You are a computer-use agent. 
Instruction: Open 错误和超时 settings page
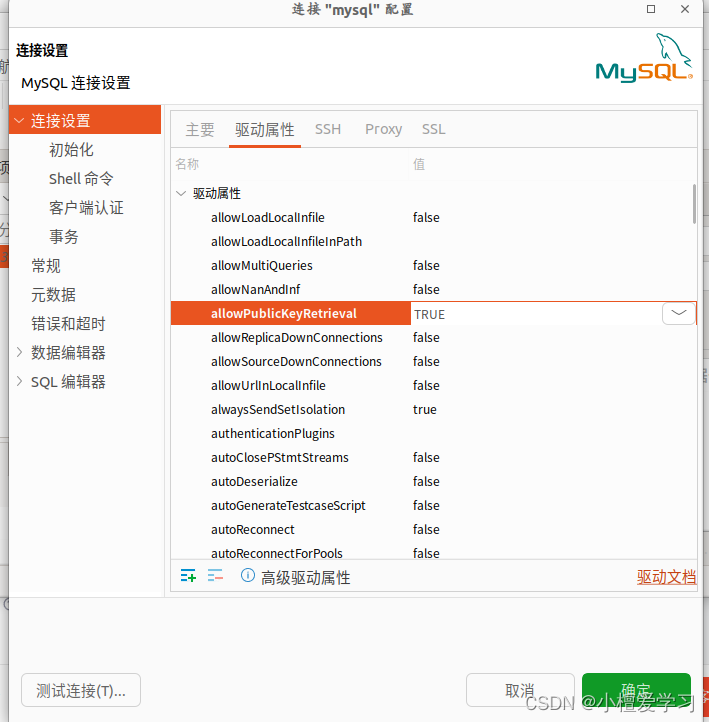tap(68, 324)
